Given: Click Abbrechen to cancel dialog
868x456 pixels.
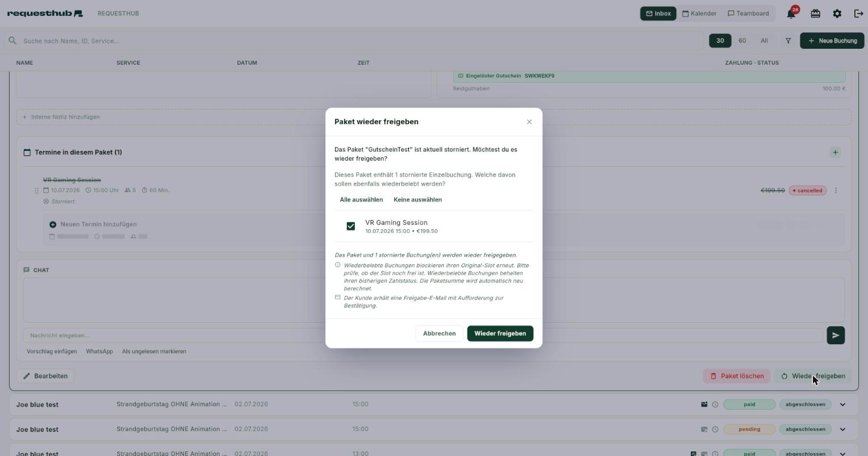Looking at the screenshot, I should pyautogui.click(x=439, y=333).
